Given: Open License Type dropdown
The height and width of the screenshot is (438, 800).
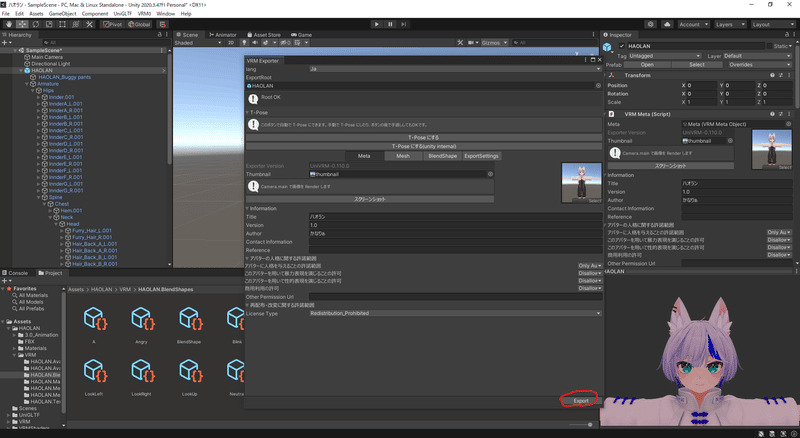Looking at the screenshot, I should (x=456, y=313).
